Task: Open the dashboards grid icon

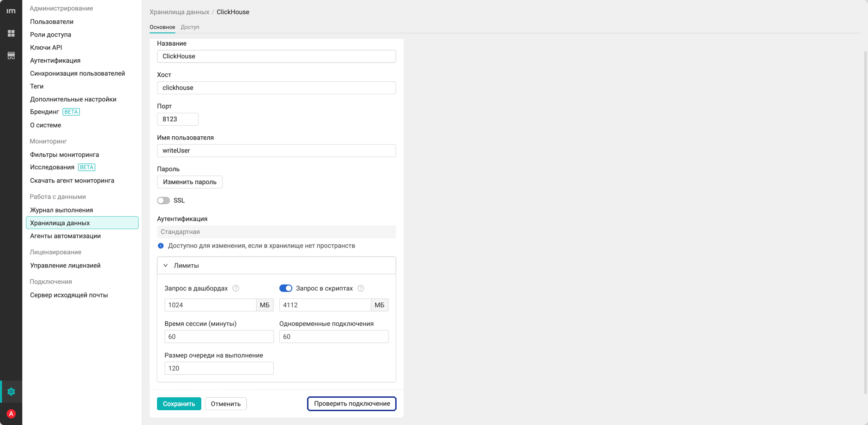Action: pyautogui.click(x=11, y=33)
